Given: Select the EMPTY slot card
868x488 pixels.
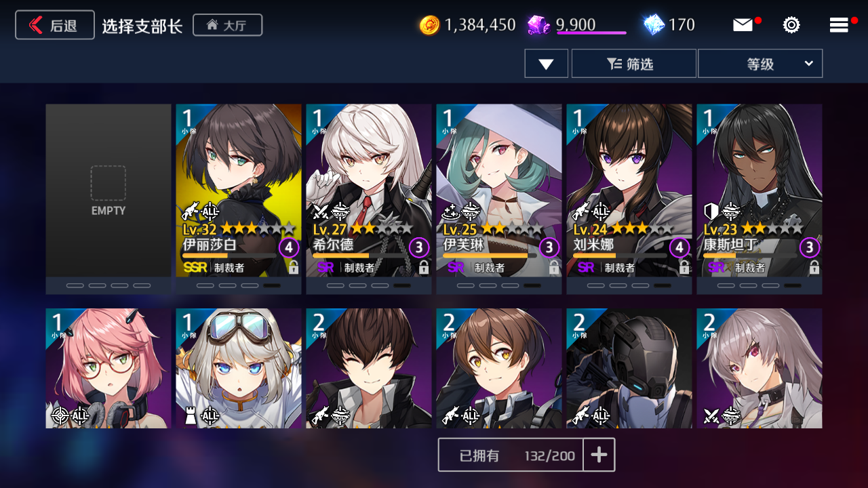Looking at the screenshot, I should point(108,199).
